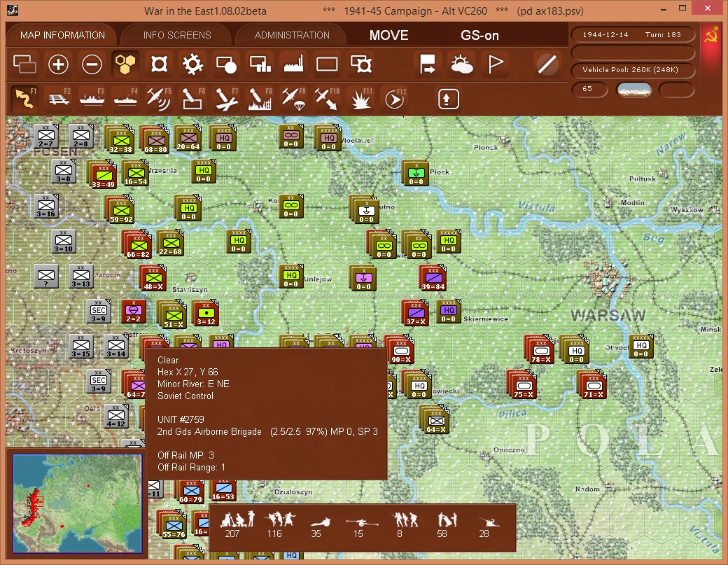Click the rectangles-with-fort overlay icon
Screen dimensions: 728x565
click(361, 64)
